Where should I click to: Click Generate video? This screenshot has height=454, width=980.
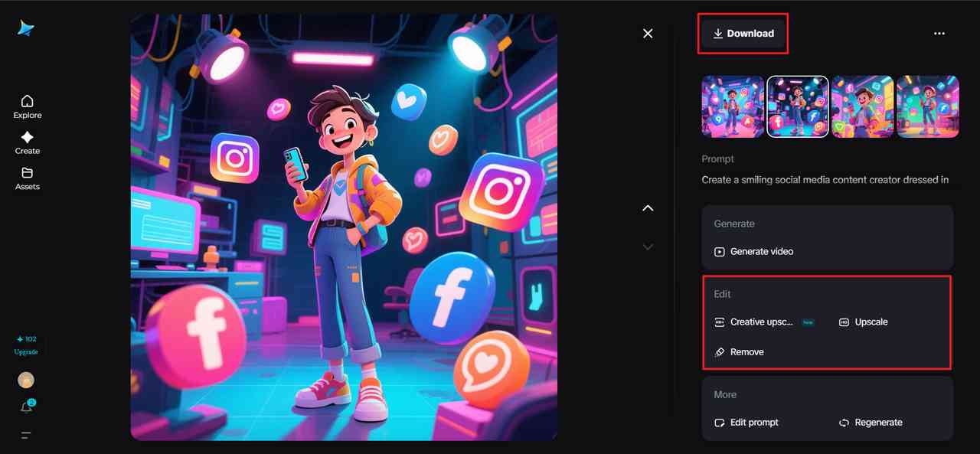[x=753, y=252]
